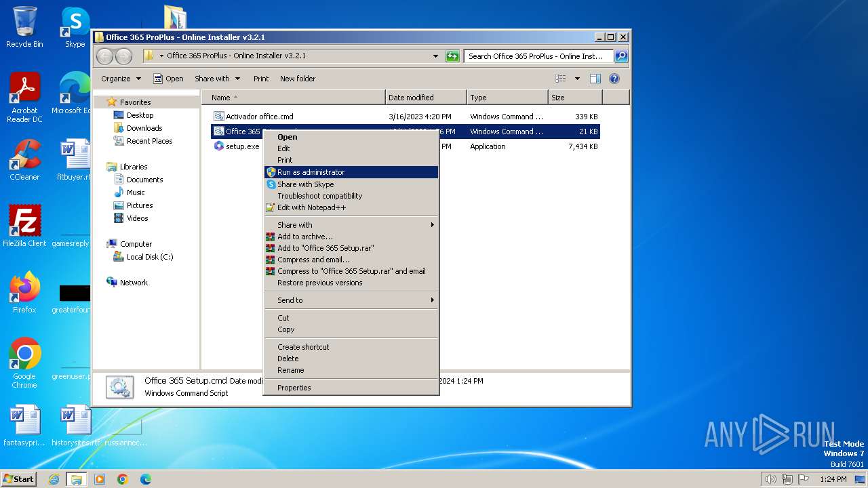Open Microsoft Edge from the taskbar
Viewport: 868px width, 488px height.
pos(146,479)
